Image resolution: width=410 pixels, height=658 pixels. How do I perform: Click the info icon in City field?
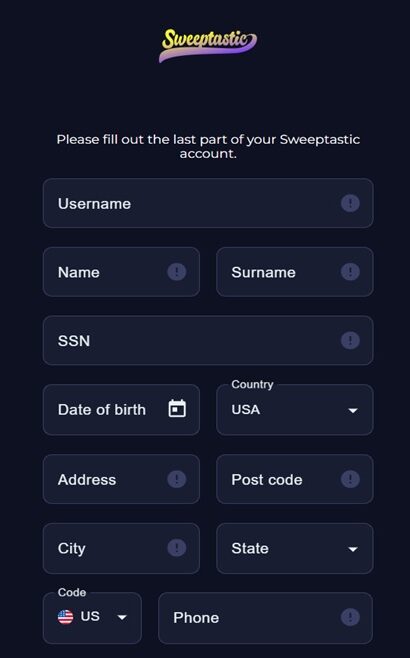pyautogui.click(x=177, y=548)
